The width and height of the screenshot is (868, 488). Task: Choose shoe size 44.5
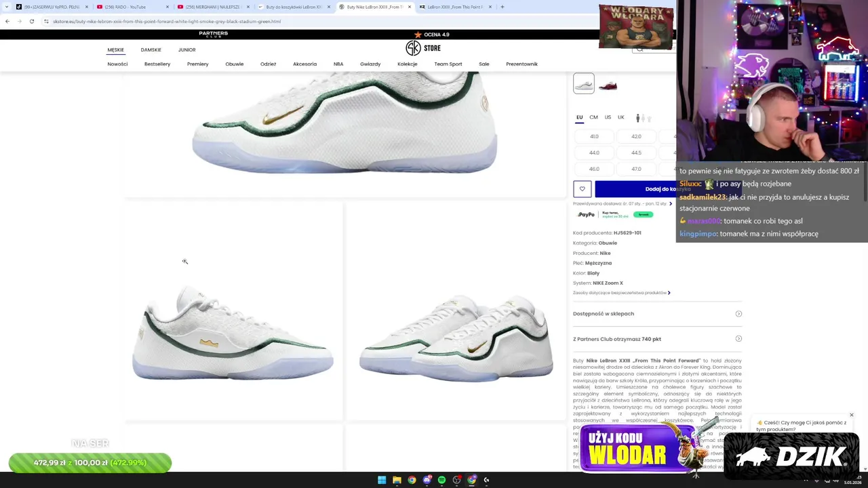636,152
